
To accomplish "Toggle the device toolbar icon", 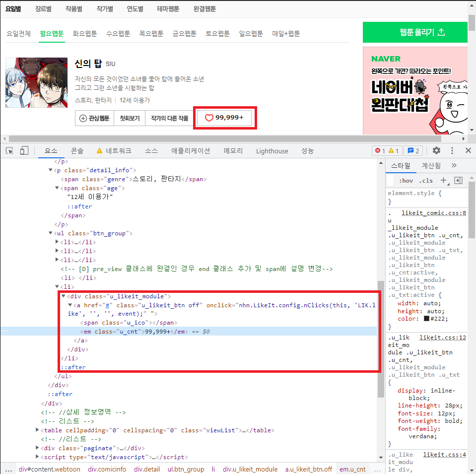I will [24, 150].
